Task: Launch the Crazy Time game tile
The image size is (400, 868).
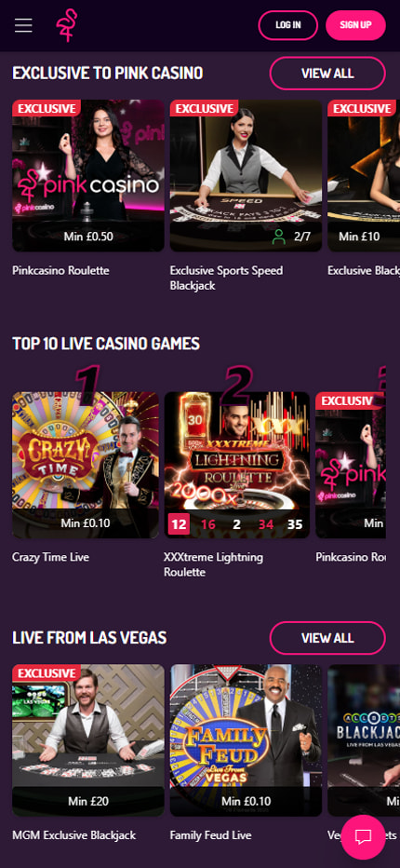Action: [x=86, y=465]
